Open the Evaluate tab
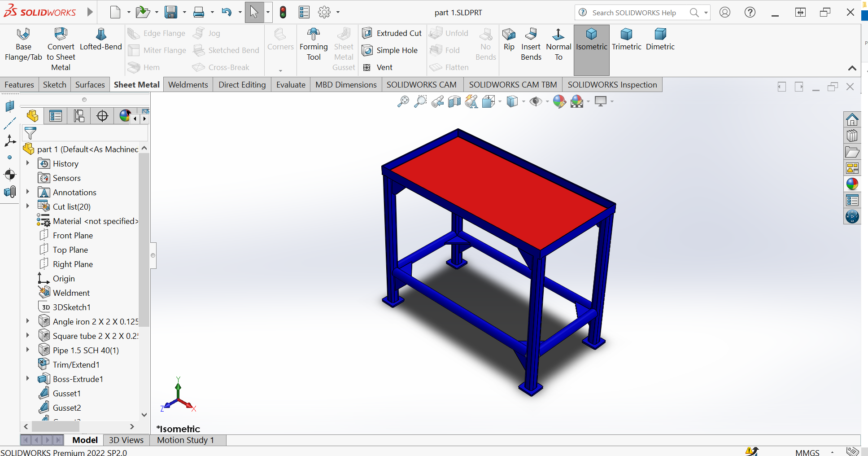868x456 pixels. [x=291, y=85]
